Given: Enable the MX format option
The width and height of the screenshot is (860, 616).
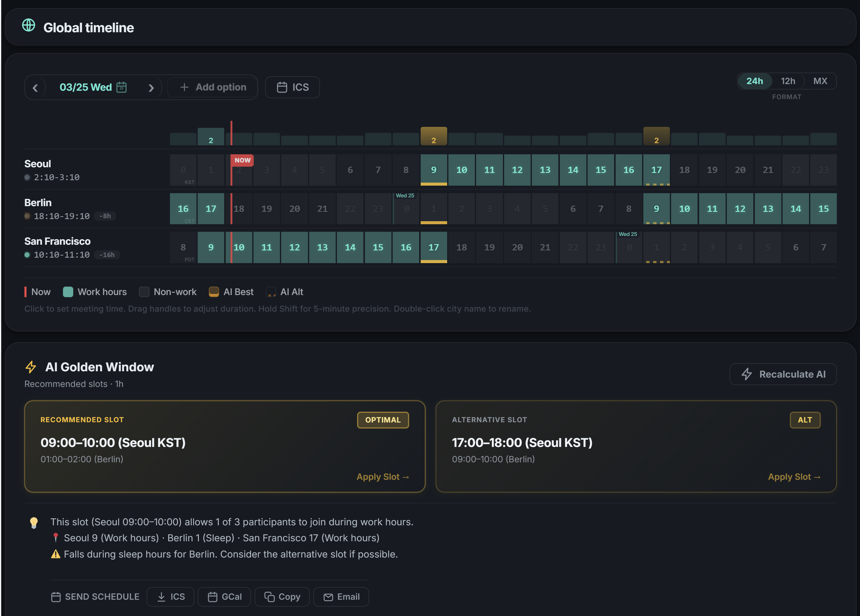Looking at the screenshot, I should click(x=820, y=81).
